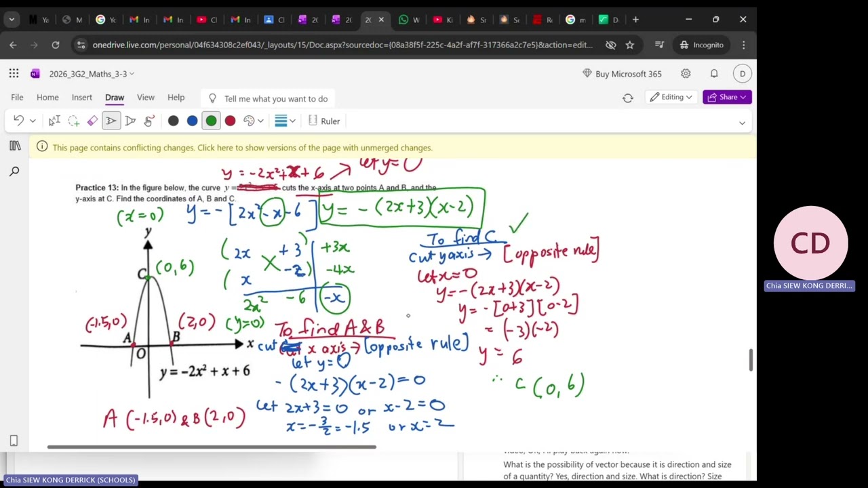The width and height of the screenshot is (868, 488).
Task: Click the Incognito indicator button
Action: click(702, 45)
